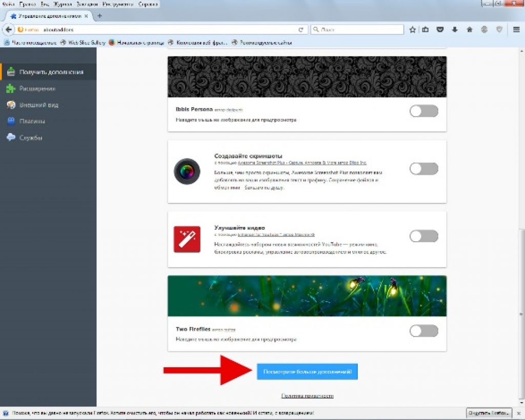Show bookmarks list icon
Screen dimensions: 525x420
point(425,30)
